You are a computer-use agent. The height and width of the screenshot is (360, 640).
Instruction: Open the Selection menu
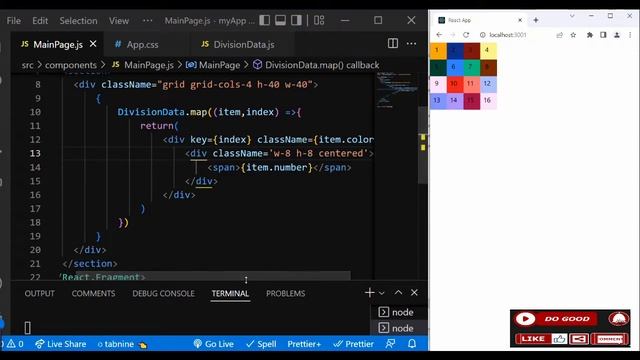click(x=78, y=21)
